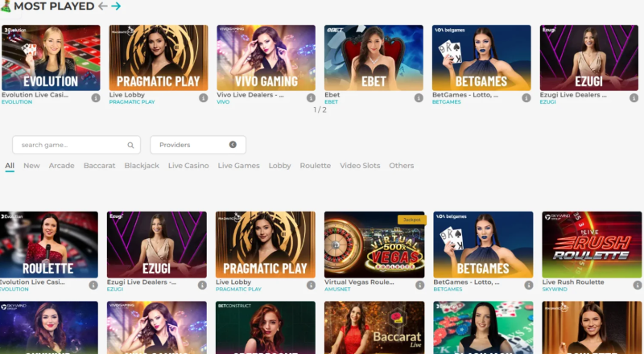
Task: Show info icon for Most Played Live Lobby
Action: (204, 97)
